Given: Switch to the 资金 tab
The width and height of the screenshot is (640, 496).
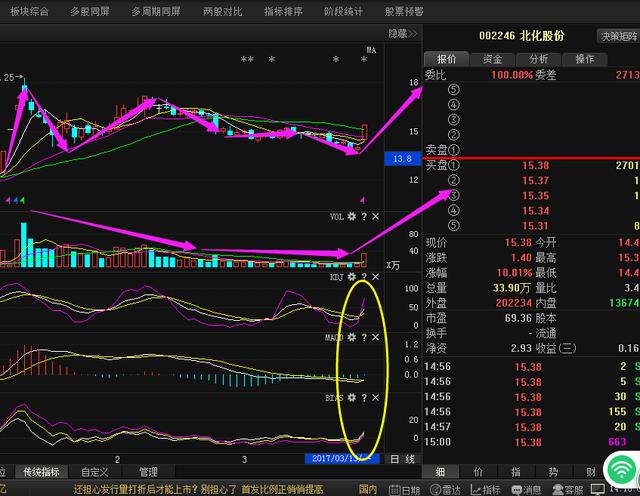Looking at the screenshot, I should pyautogui.click(x=492, y=59).
